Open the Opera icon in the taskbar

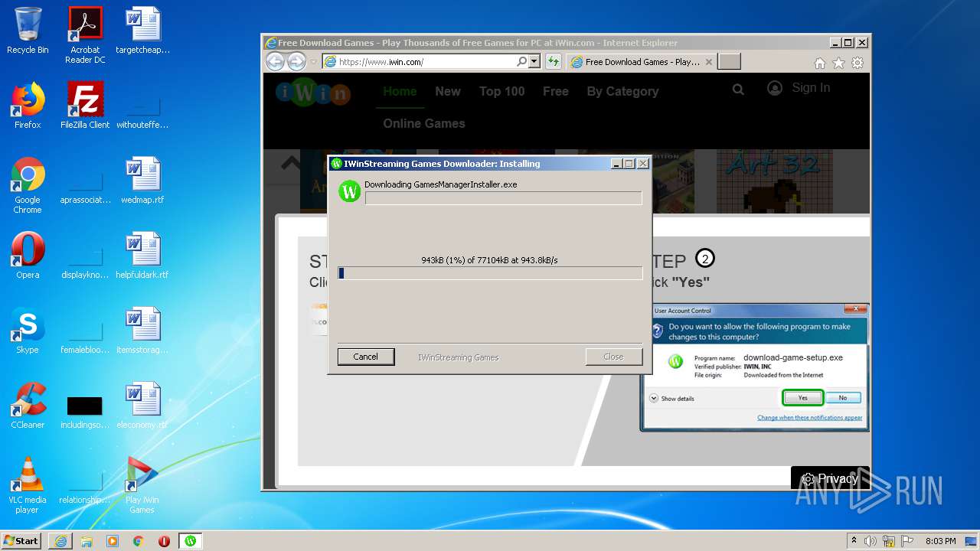[x=164, y=541]
